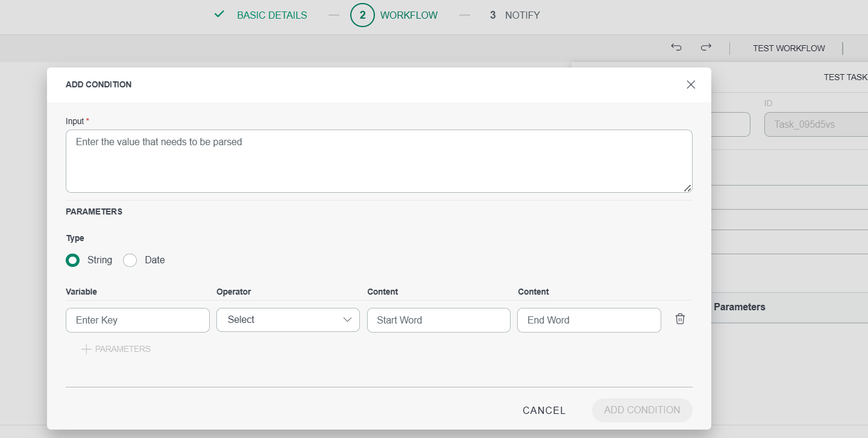Image resolution: width=868 pixels, height=438 pixels.
Task: Click the Cancel button
Action: [544, 410]
